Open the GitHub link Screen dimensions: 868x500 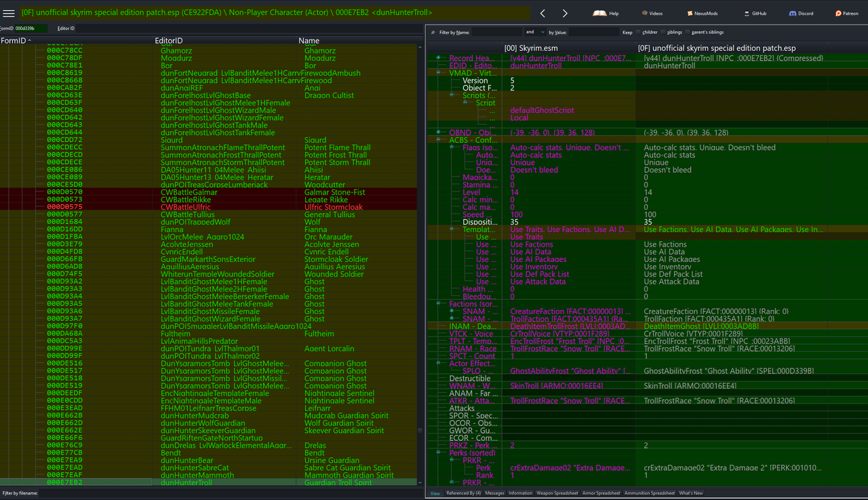point(755,14)
